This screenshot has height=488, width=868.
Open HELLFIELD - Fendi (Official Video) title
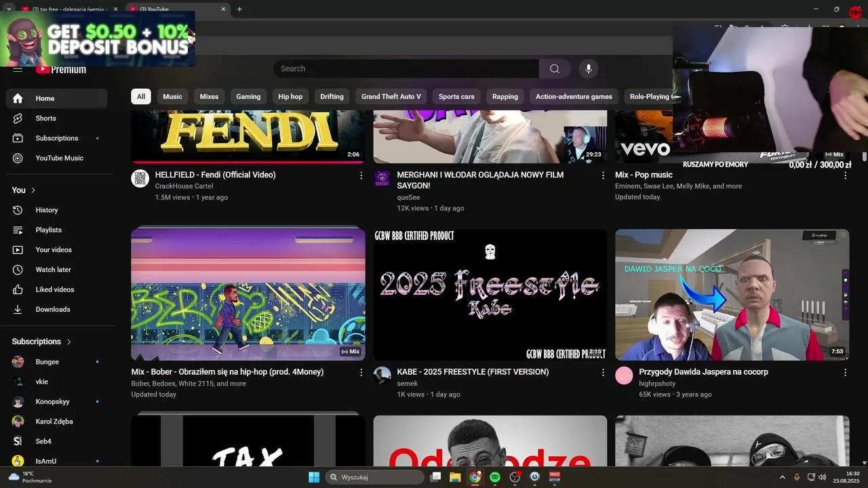216,175
